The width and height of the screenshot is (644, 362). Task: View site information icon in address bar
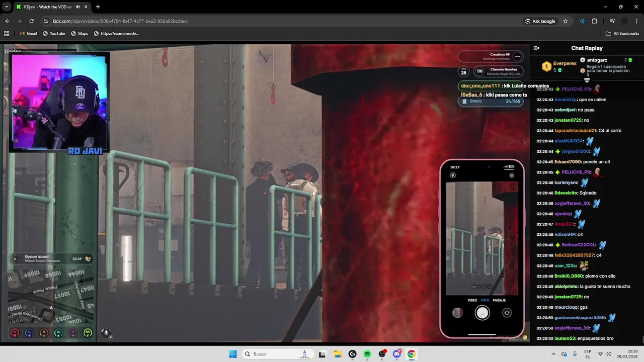[46, 21]
